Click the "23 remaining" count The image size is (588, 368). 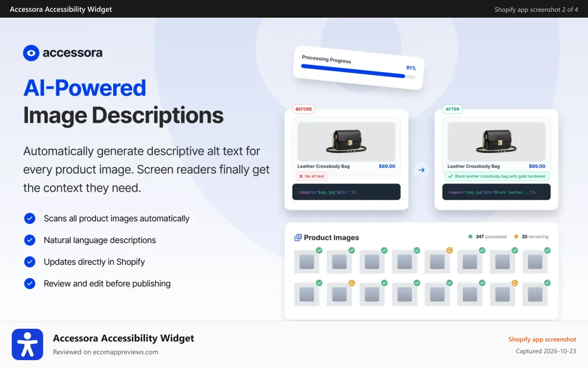pyautogui.click(x=535, y=237)
